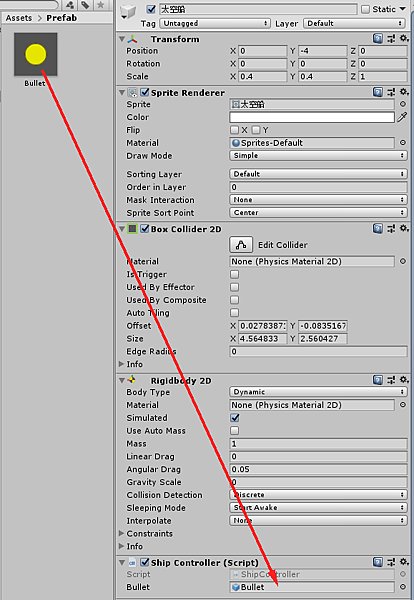Open Box Collider 2D help icon
The width and height of the screenshot is (414, 600).
click(x=377, y=228)
